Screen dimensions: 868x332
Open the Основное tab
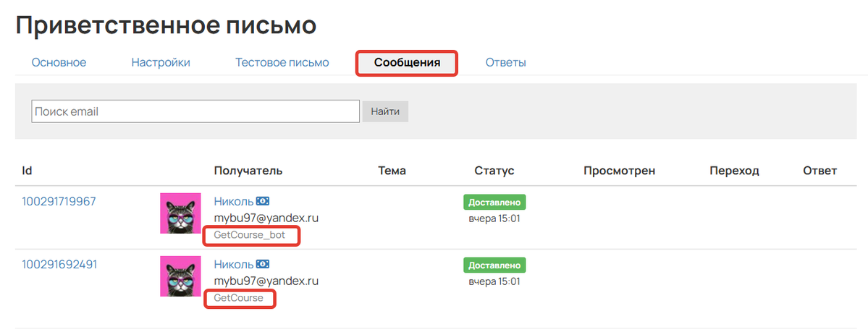pos(59,62)
